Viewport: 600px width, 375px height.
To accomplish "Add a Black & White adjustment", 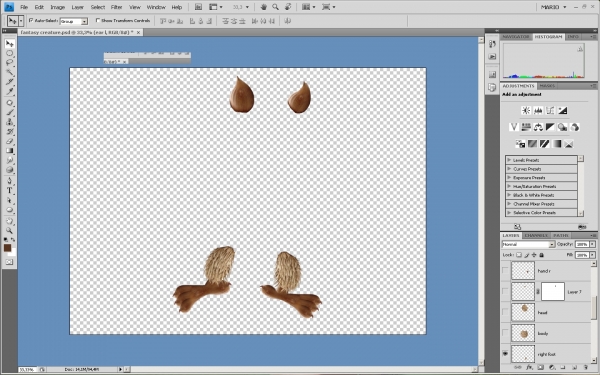I will [x=550, y=127].
